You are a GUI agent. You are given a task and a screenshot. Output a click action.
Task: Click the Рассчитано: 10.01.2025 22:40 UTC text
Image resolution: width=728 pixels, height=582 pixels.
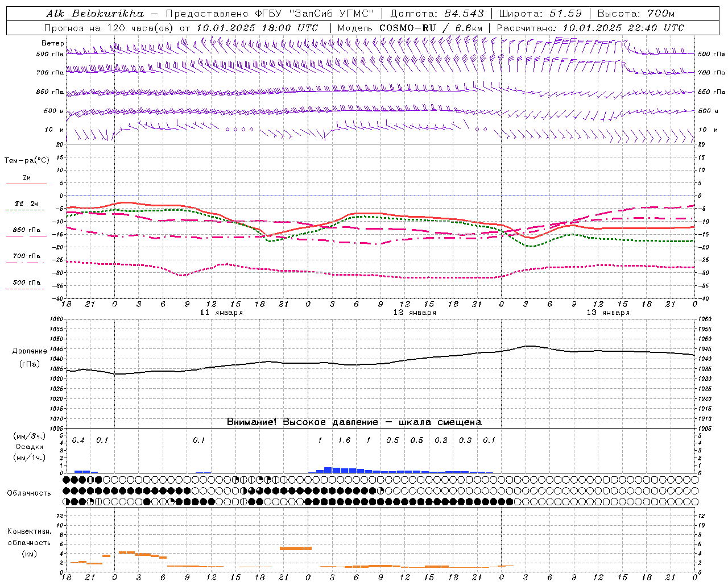(590, 28)
